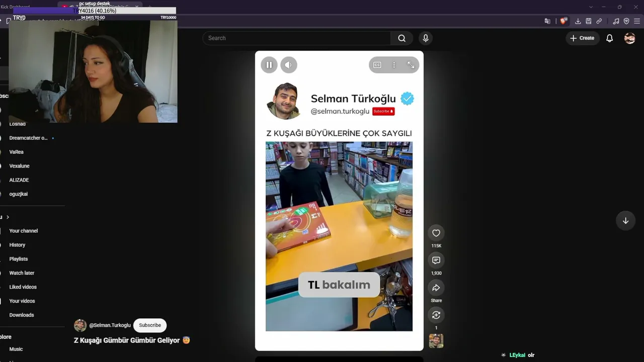Share this Short
The height and width of the screenshot is (362, 644).
436,288
